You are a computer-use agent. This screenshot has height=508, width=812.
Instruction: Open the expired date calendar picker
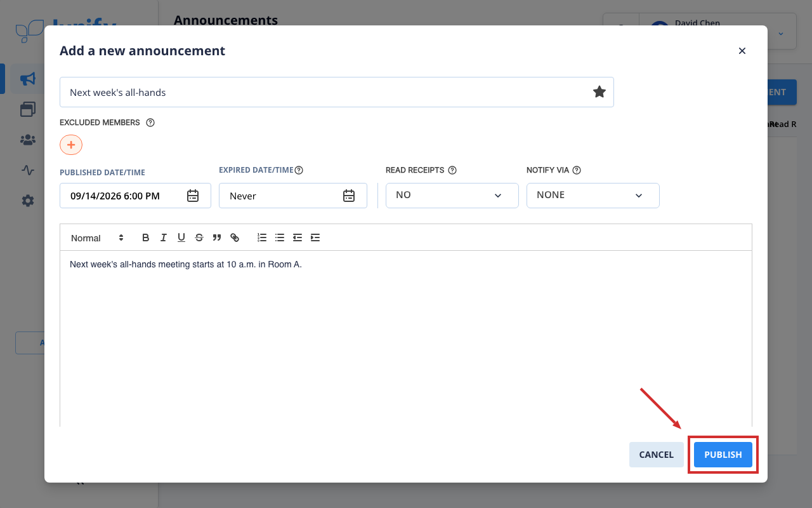pos(349,196)
